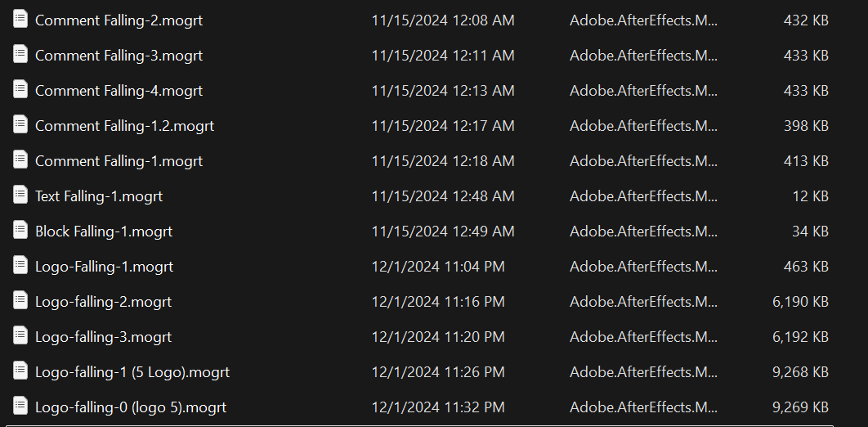
Task: Click the file icon next to Comment Falling-3.mogrt
Action: click(20, 54)
